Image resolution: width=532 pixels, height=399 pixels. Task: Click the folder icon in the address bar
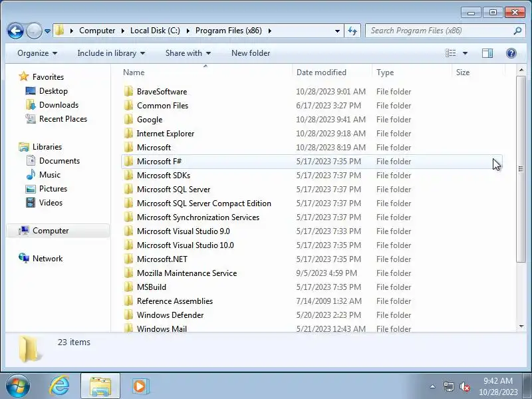(60, 30)
